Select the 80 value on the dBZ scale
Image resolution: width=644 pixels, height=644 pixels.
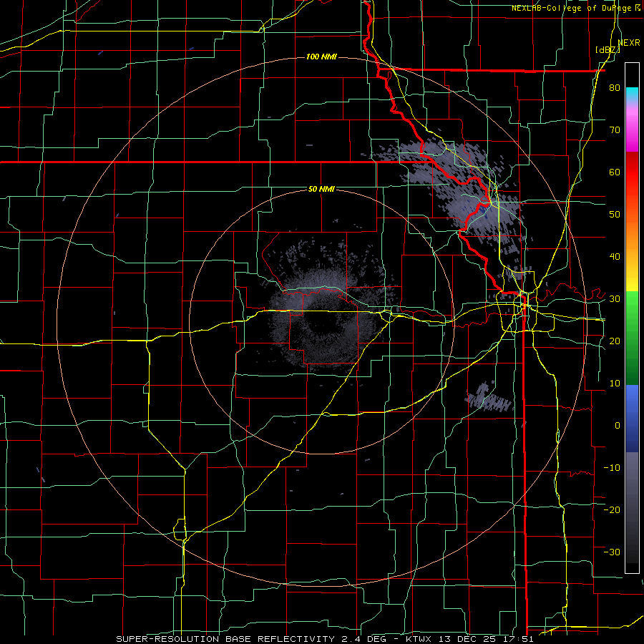pyautogui.click(x=615, y=88)
